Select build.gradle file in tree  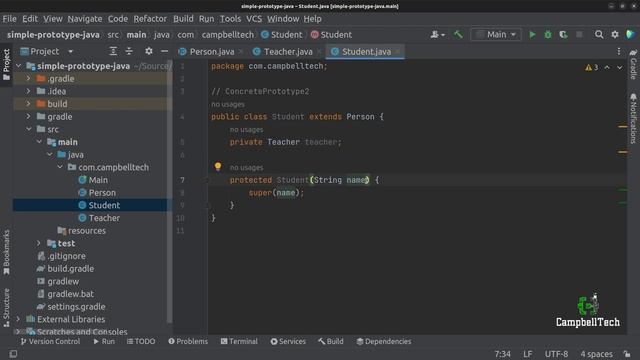point(70,268)
